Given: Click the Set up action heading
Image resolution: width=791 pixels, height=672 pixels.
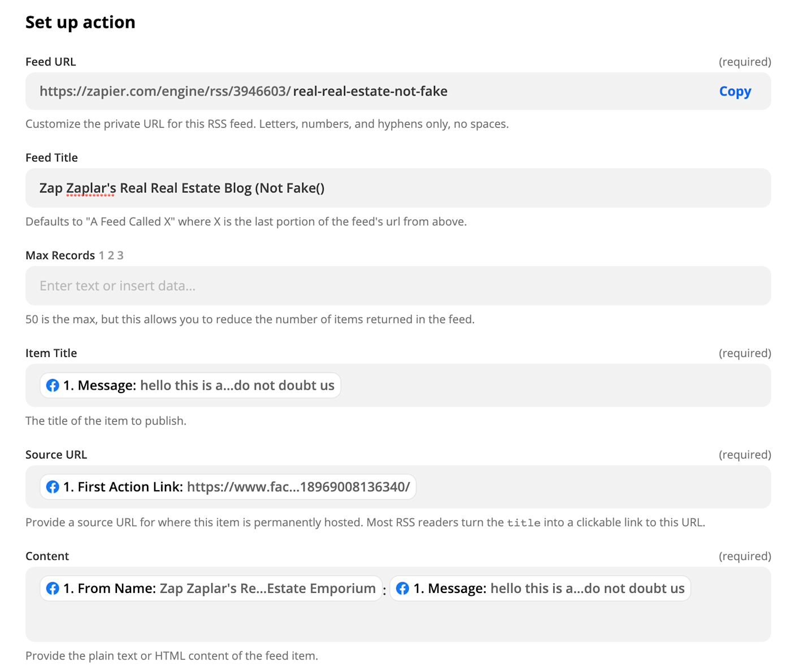Looking at the screenshot, I should 80,22.
